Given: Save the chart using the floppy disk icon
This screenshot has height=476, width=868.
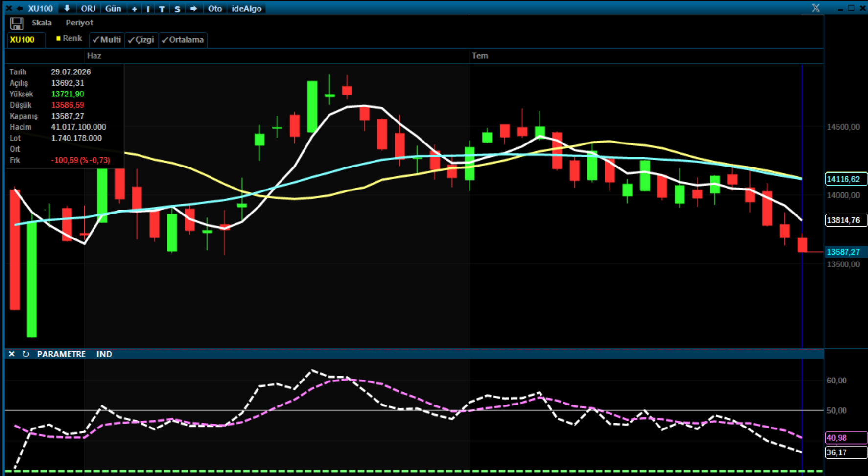Looking at the screenshot, I should 17,24.
